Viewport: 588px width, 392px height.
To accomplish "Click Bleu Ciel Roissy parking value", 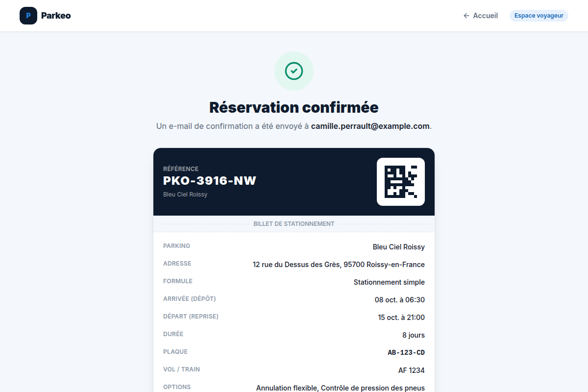I will click(399, 247).
